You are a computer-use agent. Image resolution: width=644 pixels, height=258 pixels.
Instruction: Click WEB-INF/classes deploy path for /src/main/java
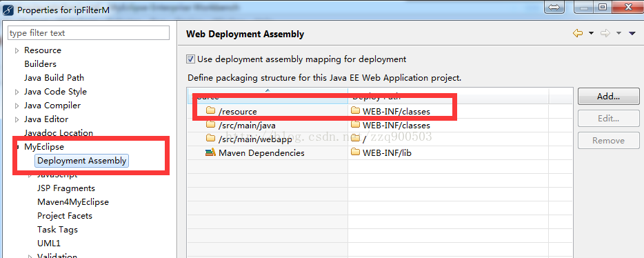(396, 126)
